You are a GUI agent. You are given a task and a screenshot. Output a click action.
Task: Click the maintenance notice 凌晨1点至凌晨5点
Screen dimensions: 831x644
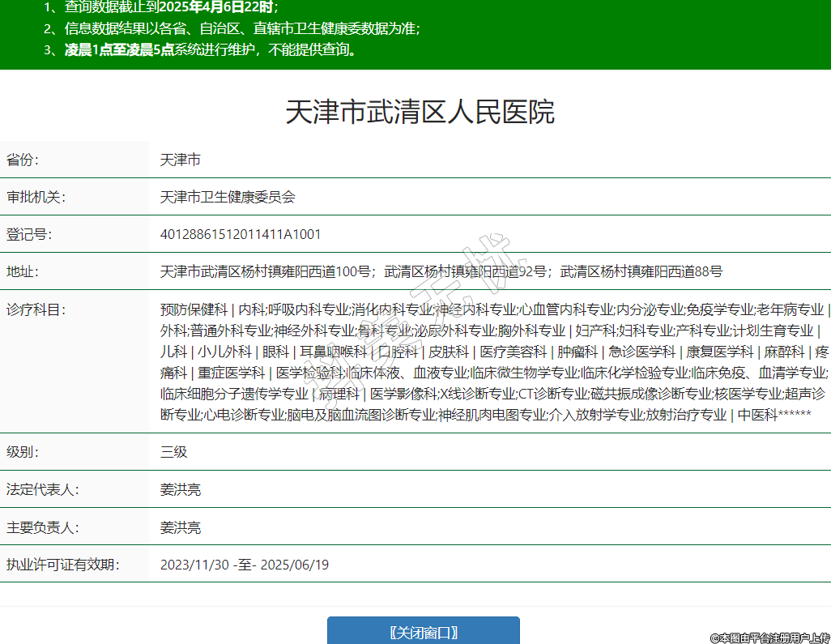(121, 50)
